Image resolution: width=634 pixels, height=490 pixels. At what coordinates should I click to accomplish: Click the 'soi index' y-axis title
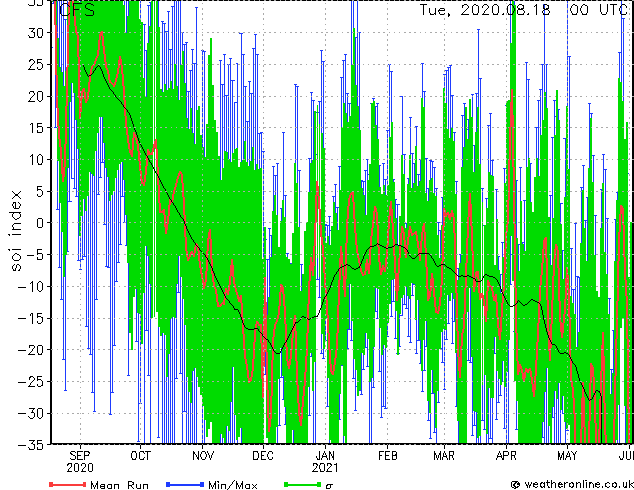[15, 230]
